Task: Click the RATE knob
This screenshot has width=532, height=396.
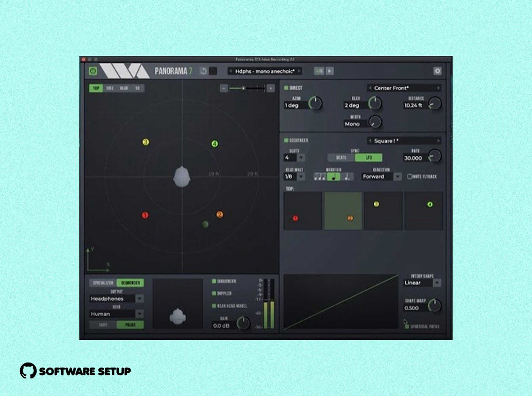Action: point(435,156)
